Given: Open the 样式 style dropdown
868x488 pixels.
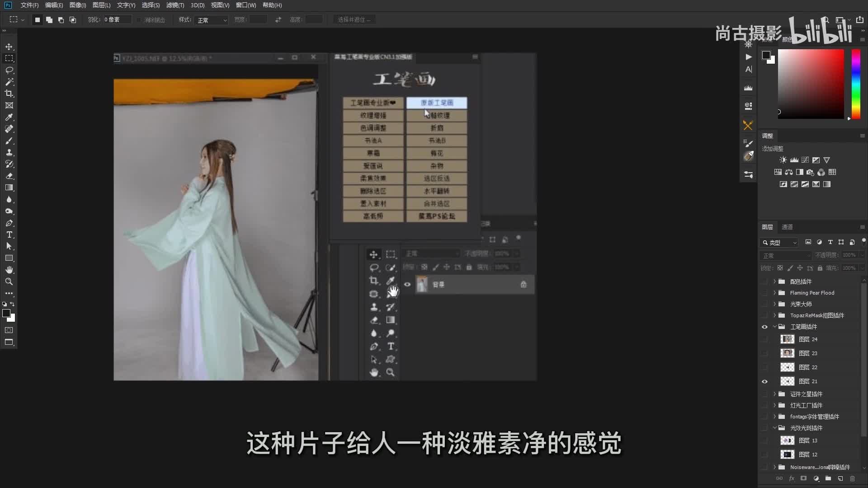Looking at the screenshot, I should [x=212, y=20].
